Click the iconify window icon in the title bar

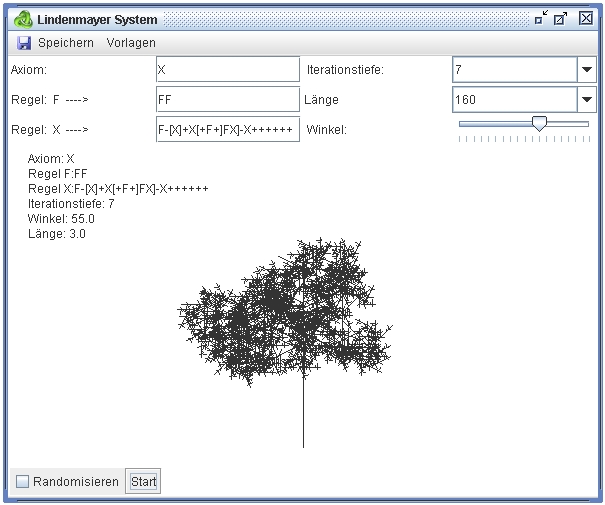[541, 18]
